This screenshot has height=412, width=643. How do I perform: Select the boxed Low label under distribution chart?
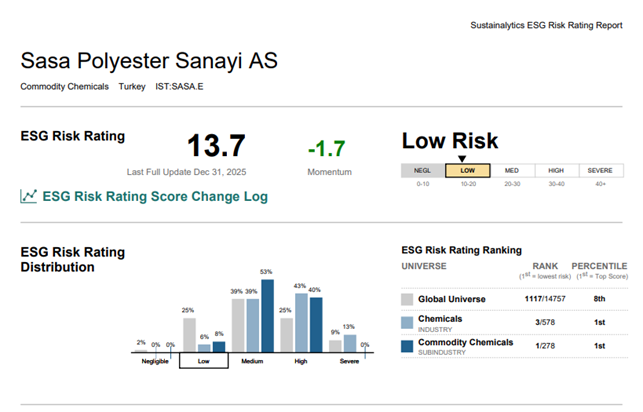pyautogui.click(x=203, y=360)
